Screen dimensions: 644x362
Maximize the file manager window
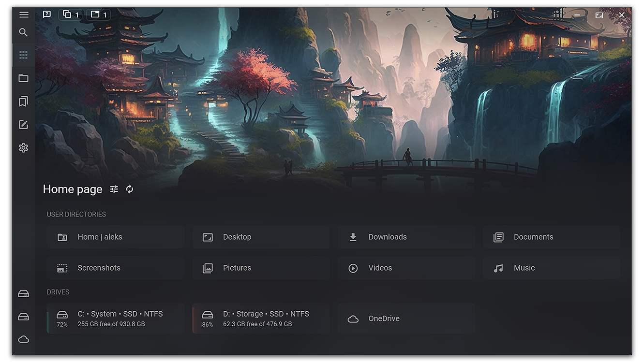tap(599, 15)
